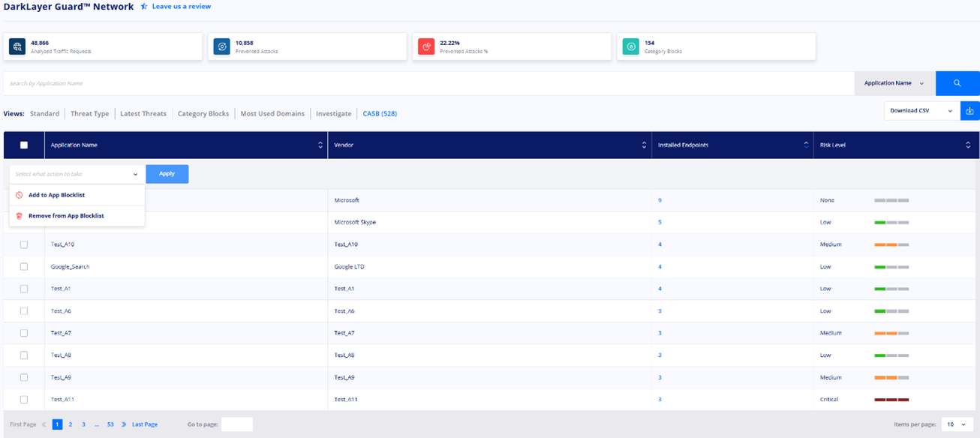
Task: Check the Test_A10 row checkbox
Action: [x=24, y=244]
